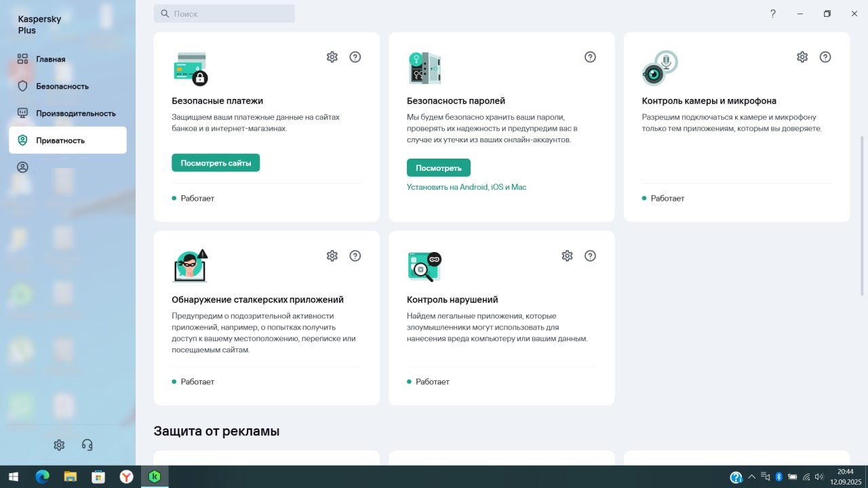
Task: Open settings gear for Безопасные платежи
Action: click(x=332, y=57)
